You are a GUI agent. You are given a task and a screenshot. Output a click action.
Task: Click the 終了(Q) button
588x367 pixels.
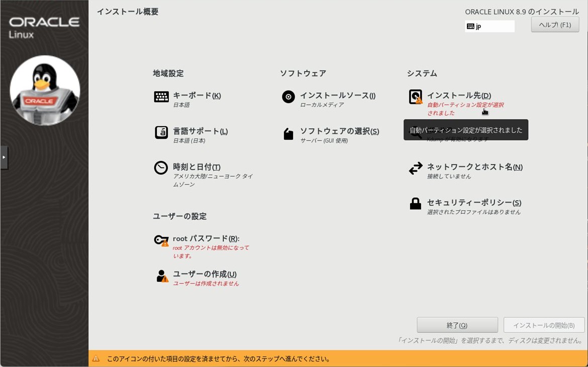(x=457, y=325)
